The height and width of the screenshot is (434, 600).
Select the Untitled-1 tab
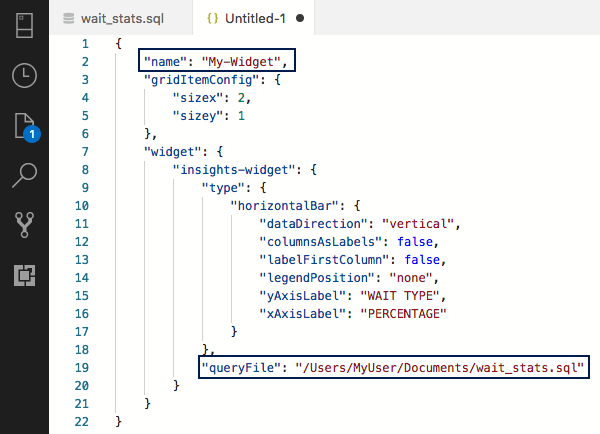(x=255, y=18)
